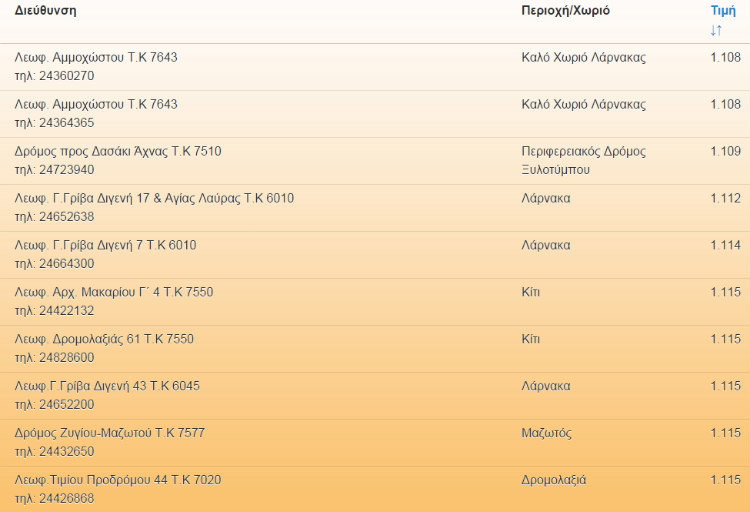Click the price 1.109
The image size is (750, 512).
726,151
